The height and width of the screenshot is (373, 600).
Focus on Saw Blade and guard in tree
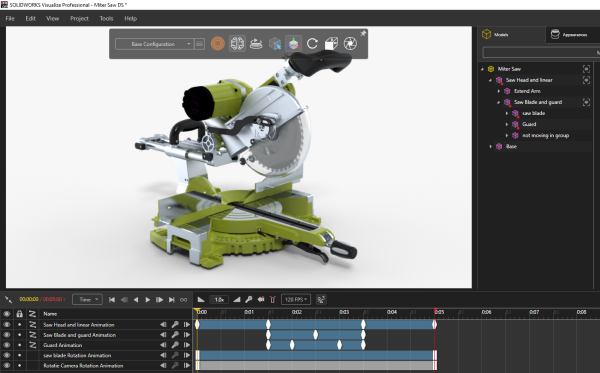[586, 102]
